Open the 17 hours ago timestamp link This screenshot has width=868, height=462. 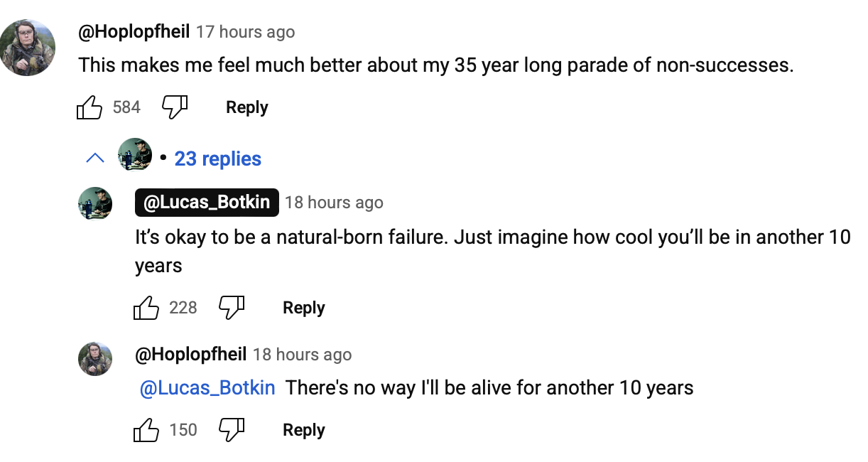click(x=245, y=32)
